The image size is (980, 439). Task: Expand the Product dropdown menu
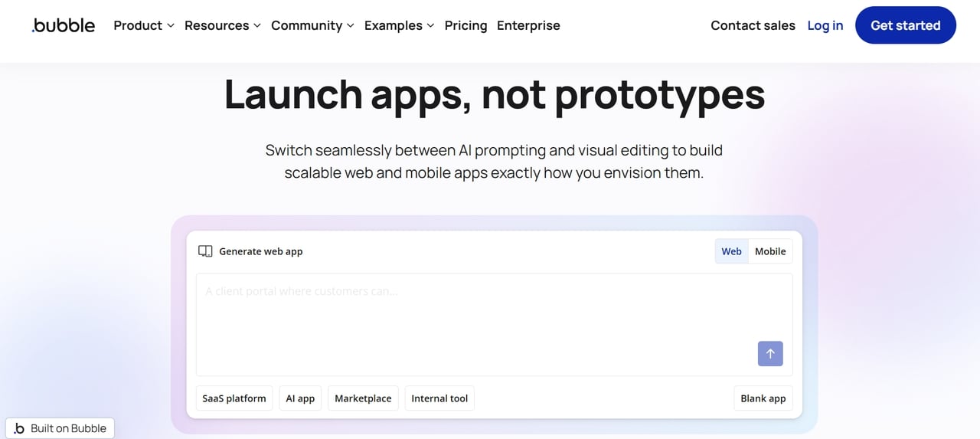(x=144, y=25)
